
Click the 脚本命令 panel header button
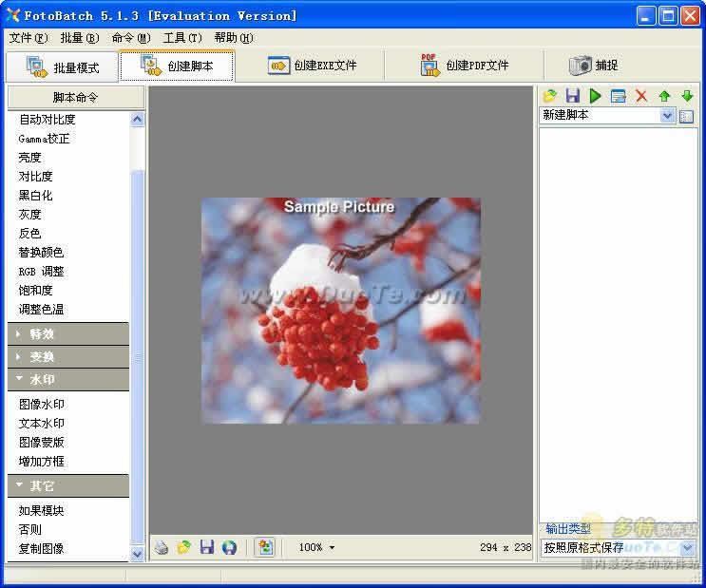tap(76, 97)
